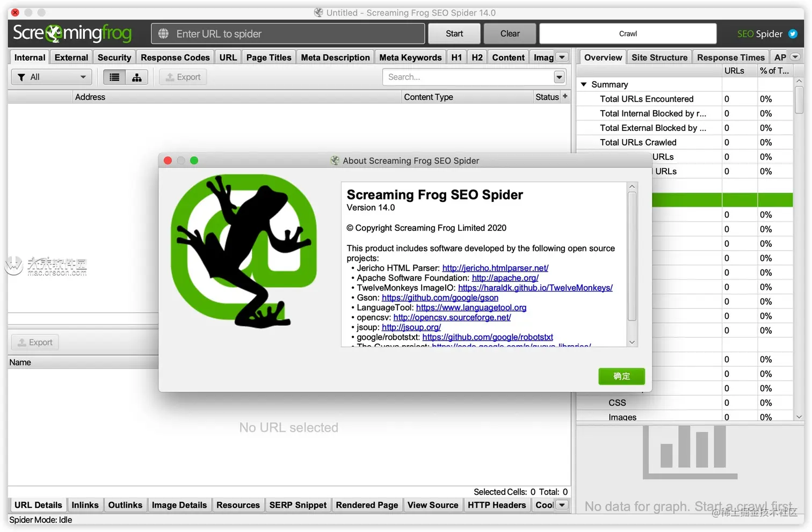Viewport: 812px width, 532px height.
Task: Open the All filter dropdown
Action: tap(52, 77)
